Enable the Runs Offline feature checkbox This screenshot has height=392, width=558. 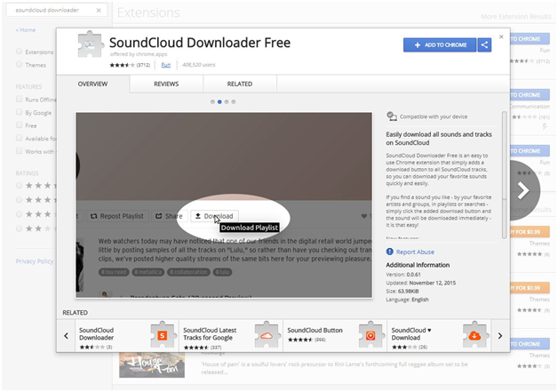pos(20,100)
